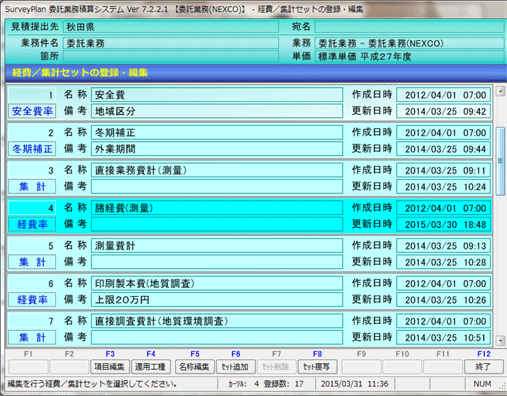This screenshot has width=507, height=396.
Task: Click the 業務件名 field showing 委託業務
Action: pyautogui.click(x=171, y=43)
